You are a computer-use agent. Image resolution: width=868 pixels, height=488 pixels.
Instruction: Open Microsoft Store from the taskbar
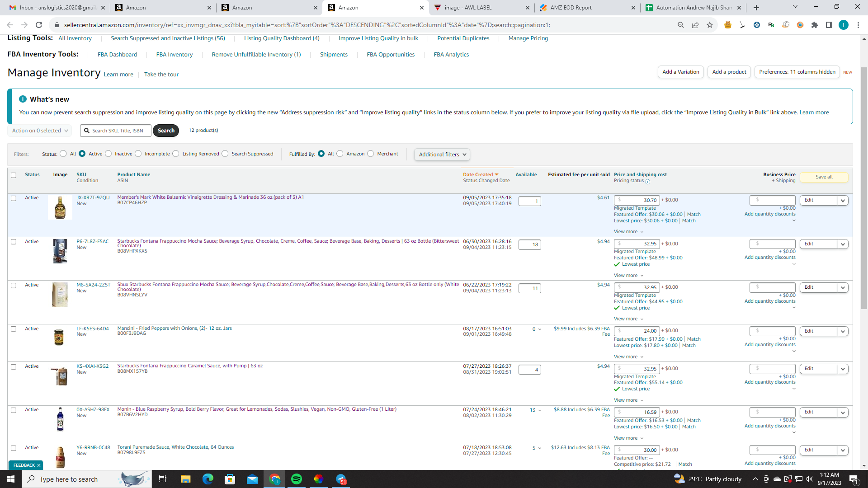click(230, 479)
